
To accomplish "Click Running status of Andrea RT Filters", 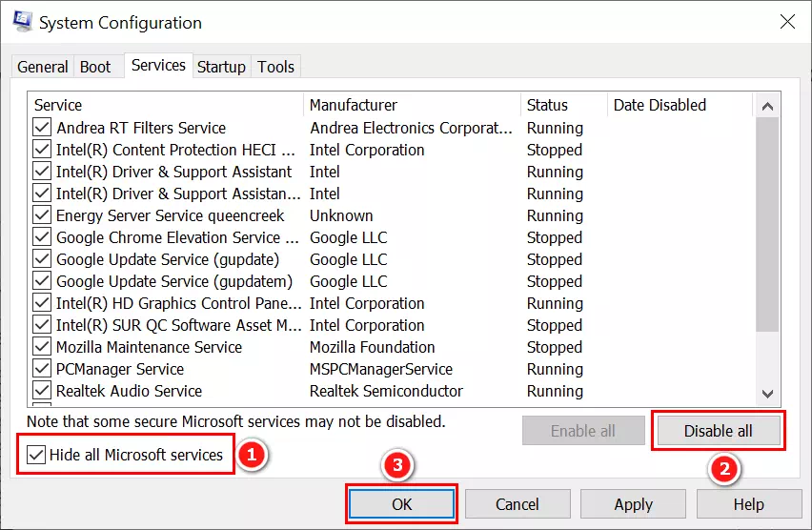I will [555, 128].
